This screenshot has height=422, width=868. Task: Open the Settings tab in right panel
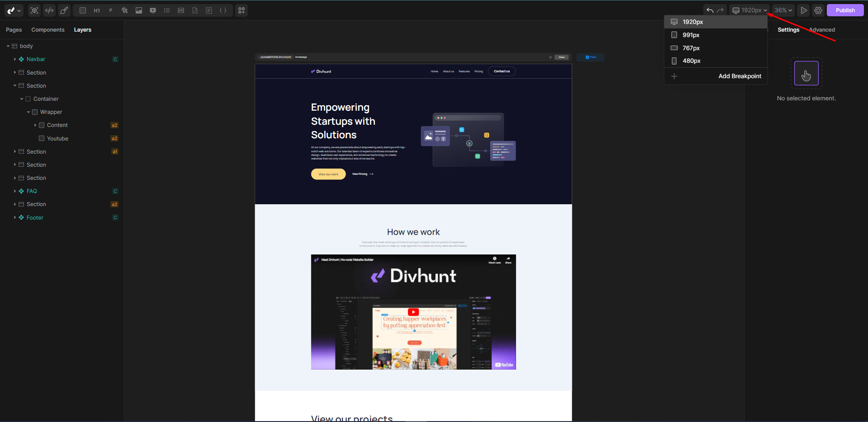(x=788, y=30)
